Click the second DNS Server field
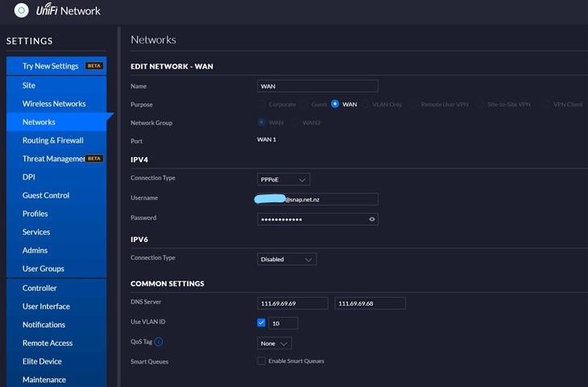This screenshot has height=387, width=588. [370, 303]
